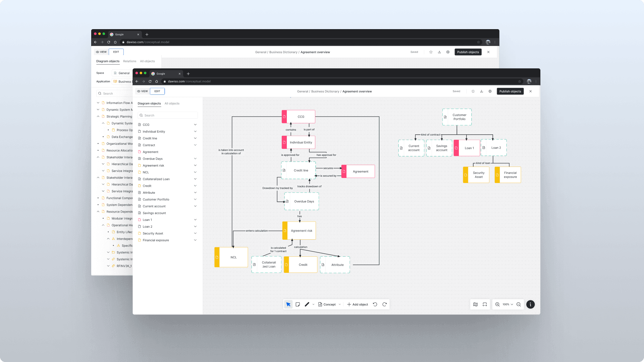Click the zoom in magnifier

497,304
